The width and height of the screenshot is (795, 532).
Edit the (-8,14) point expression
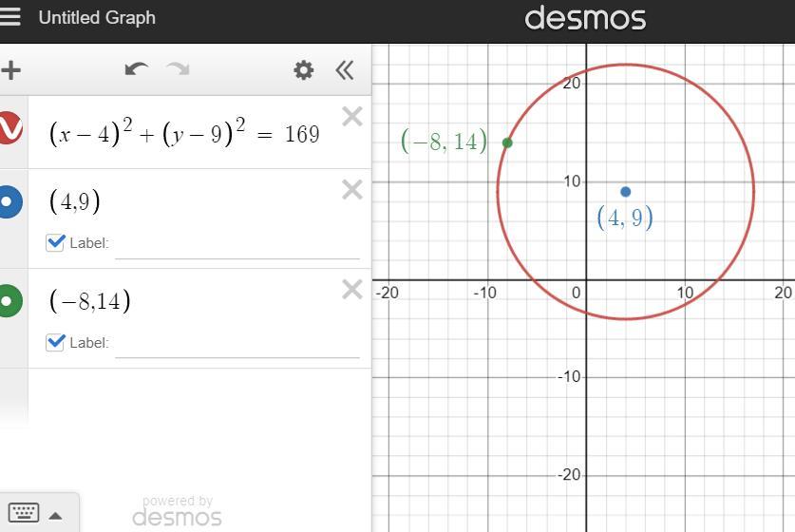click(90, 301)
